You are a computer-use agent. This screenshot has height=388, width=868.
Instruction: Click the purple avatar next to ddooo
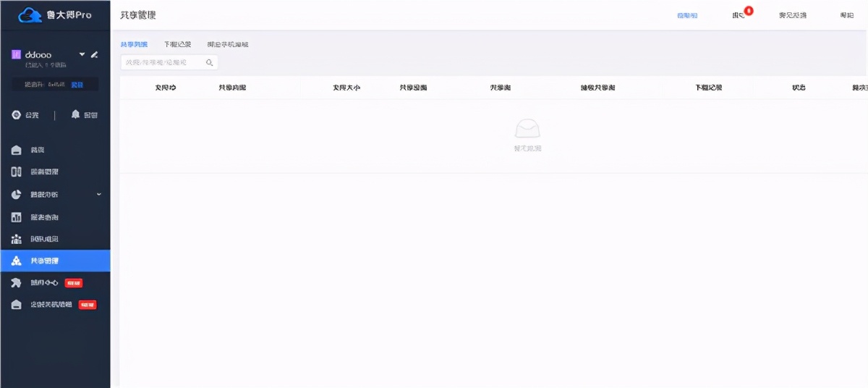pos(16,54)
